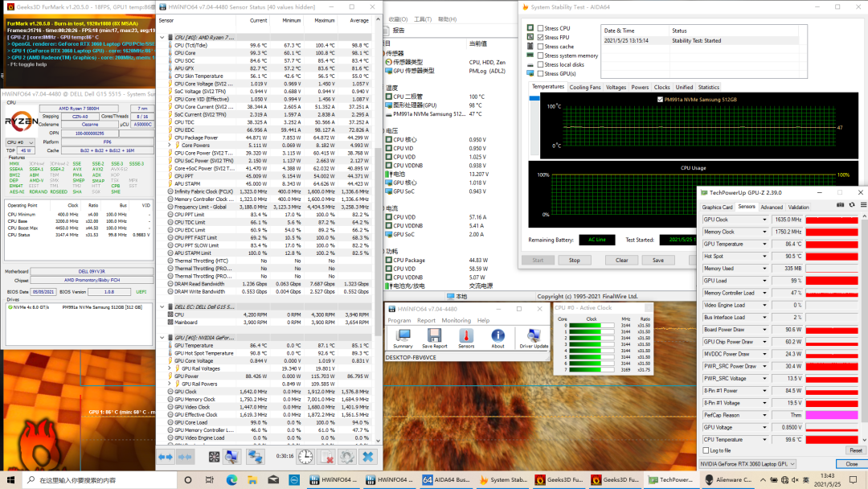Click the Driver Update icon

point(534,336)
